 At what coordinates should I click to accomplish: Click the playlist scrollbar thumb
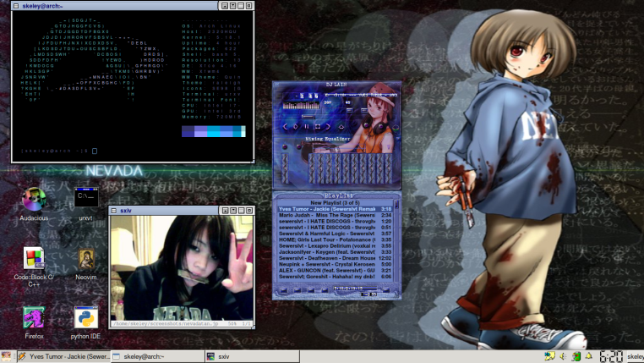coord(396,204)
